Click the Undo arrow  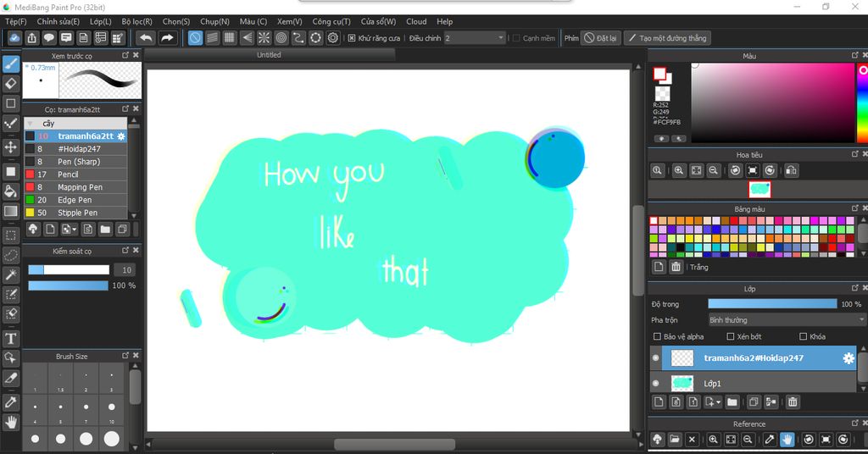point(146,37)
